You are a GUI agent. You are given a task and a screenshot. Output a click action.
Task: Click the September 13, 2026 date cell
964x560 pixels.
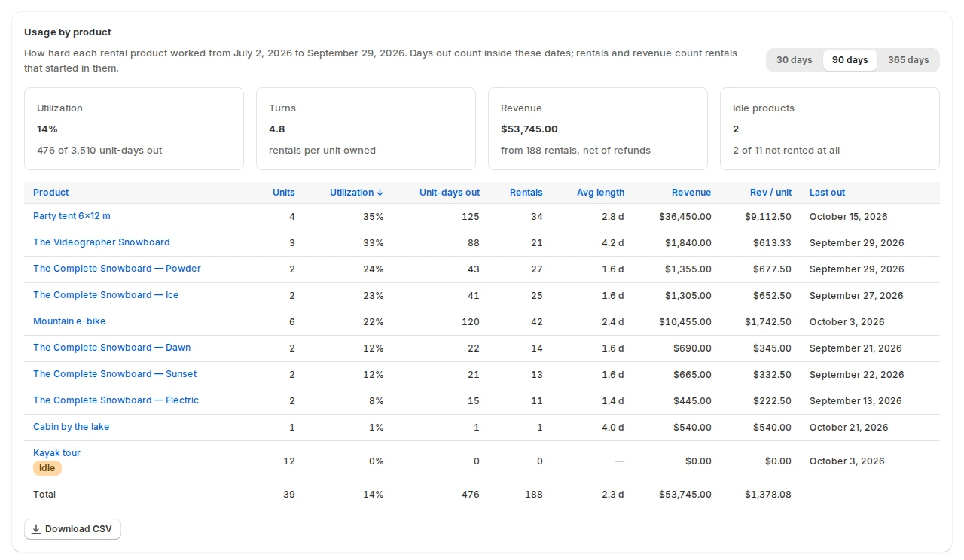point(856,401)
